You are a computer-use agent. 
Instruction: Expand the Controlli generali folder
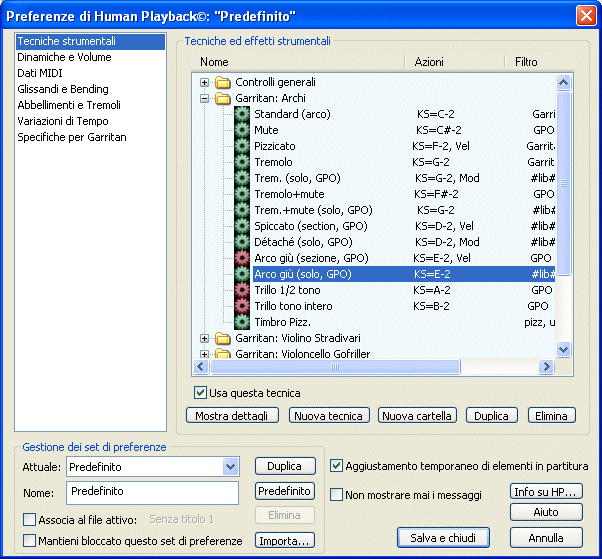pyautogui.click(x=205, y=82)
